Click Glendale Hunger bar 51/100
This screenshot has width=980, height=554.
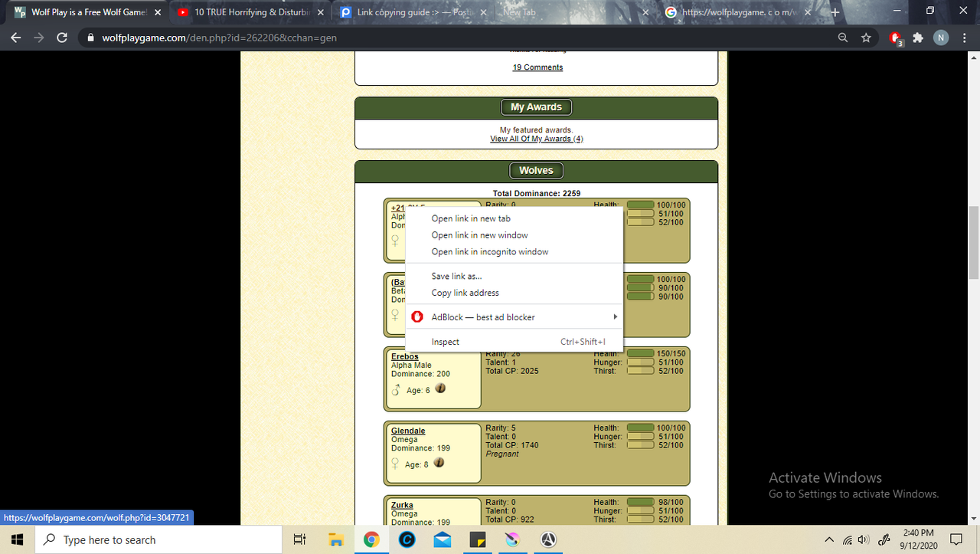(641, 437)
